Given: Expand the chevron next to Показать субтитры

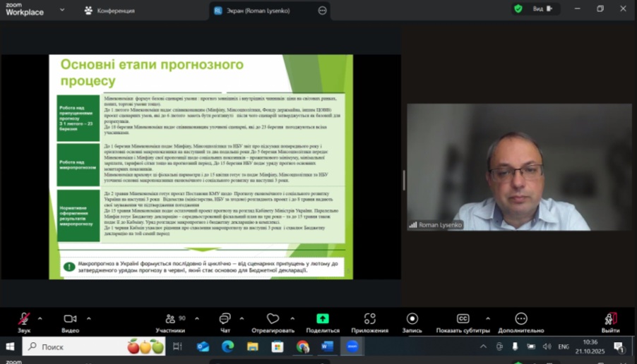Looking at the screenshot, I should (x=488, y=318).
